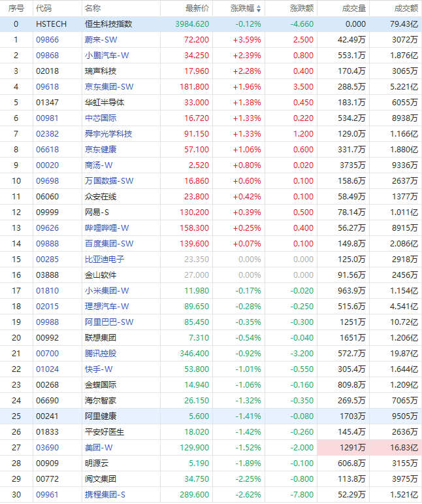Click 众安在线 name cell
The image size is (422, 504).
pos(101,197)
